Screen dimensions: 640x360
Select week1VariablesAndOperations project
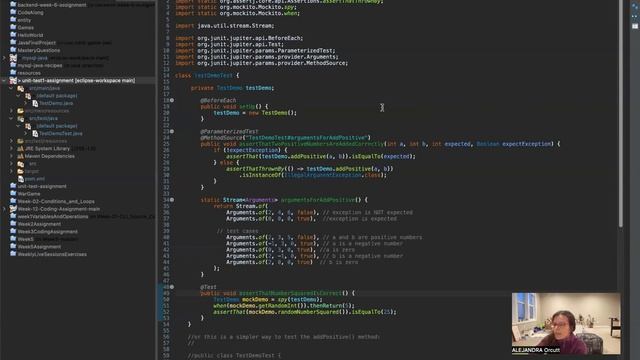coord(53,216)
